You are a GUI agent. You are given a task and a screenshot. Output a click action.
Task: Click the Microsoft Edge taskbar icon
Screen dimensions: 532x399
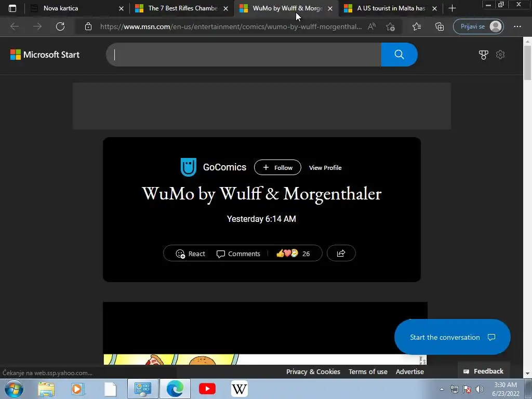(x=175, y=389)
